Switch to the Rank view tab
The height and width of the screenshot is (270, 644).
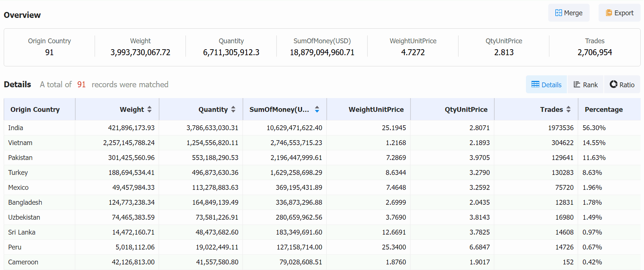pos(586,84)
